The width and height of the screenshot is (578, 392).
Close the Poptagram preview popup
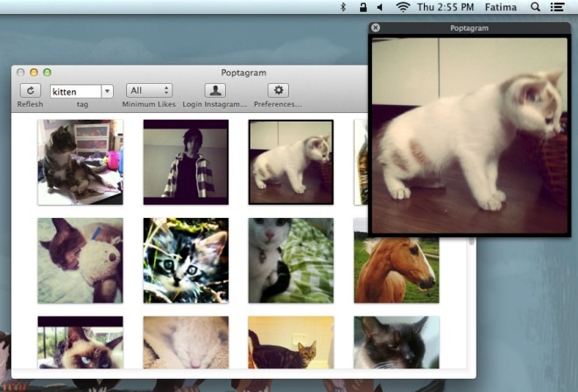pyautogui.click(x=375, y=28)
